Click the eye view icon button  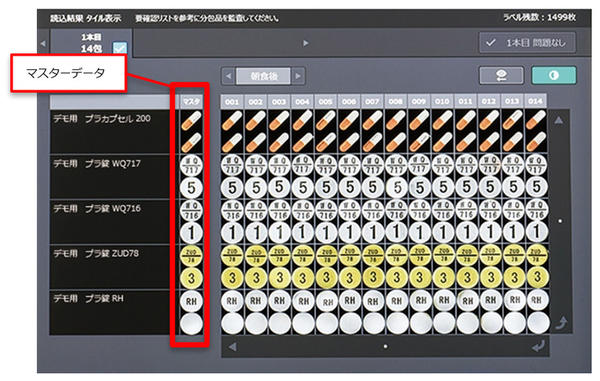(501, 75)
